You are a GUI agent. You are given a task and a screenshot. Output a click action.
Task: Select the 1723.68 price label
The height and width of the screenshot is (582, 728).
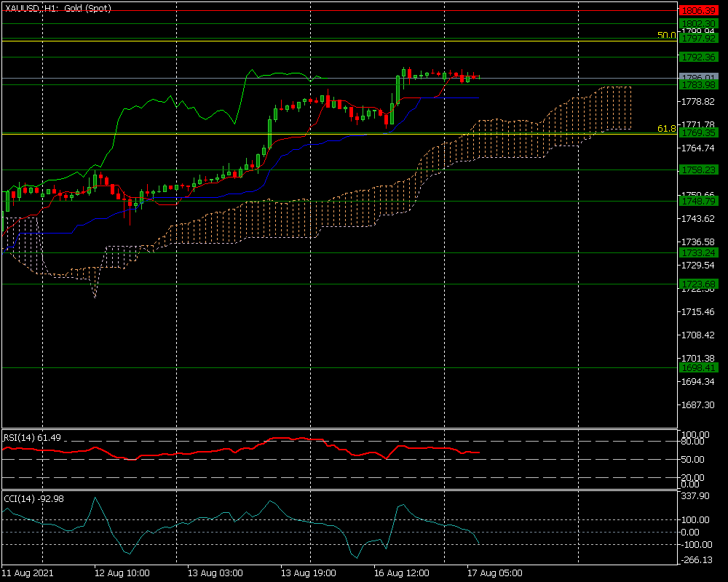tap(699, 284)
